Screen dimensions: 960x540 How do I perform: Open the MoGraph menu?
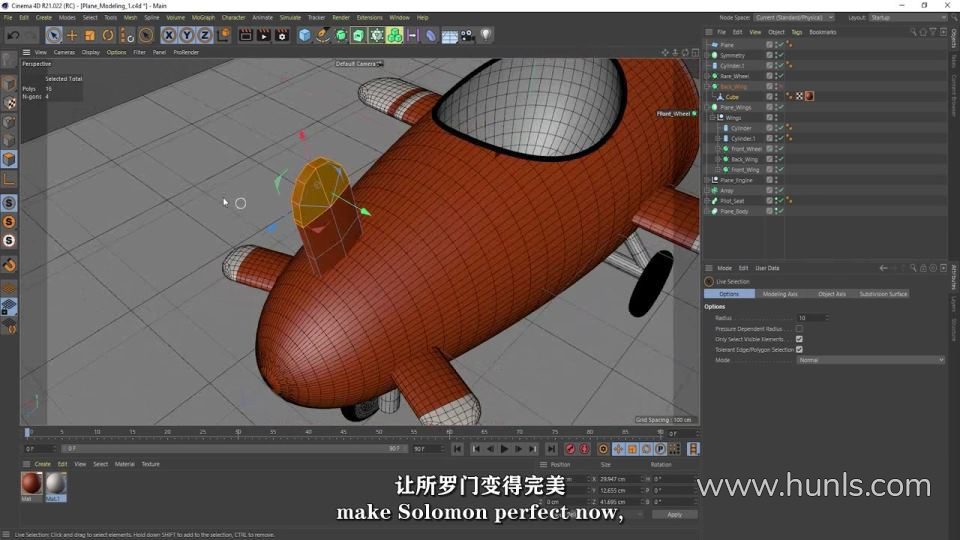pos(203,18)
